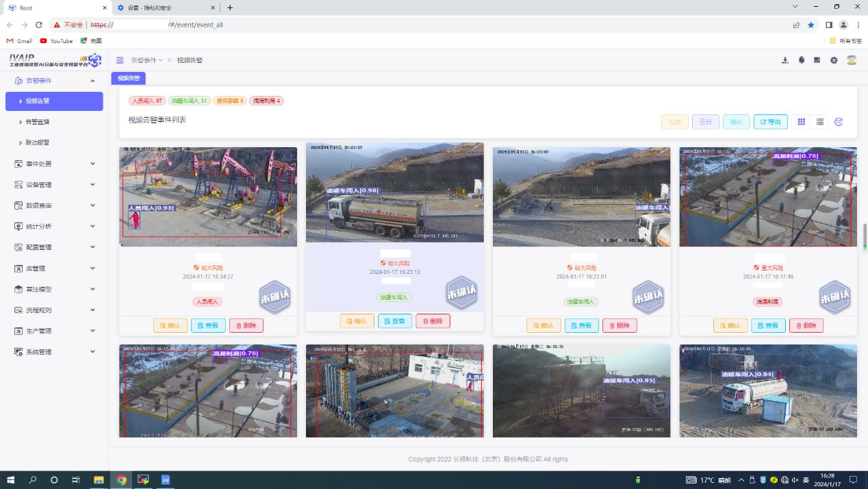
Task: Select the 视频告警 page tab
Action: (x=128, y=78)
